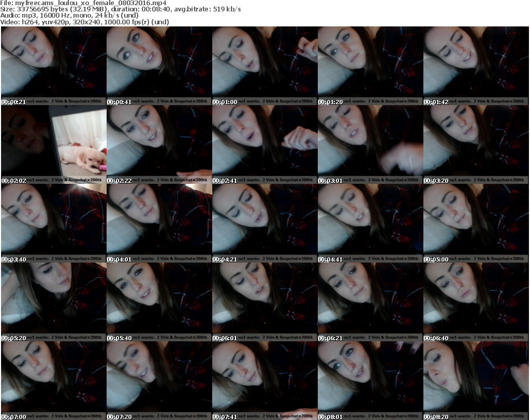
Task: Select the frame at timestamp 00:03:01
Action: pyautogui.click(x=370, y=144)
